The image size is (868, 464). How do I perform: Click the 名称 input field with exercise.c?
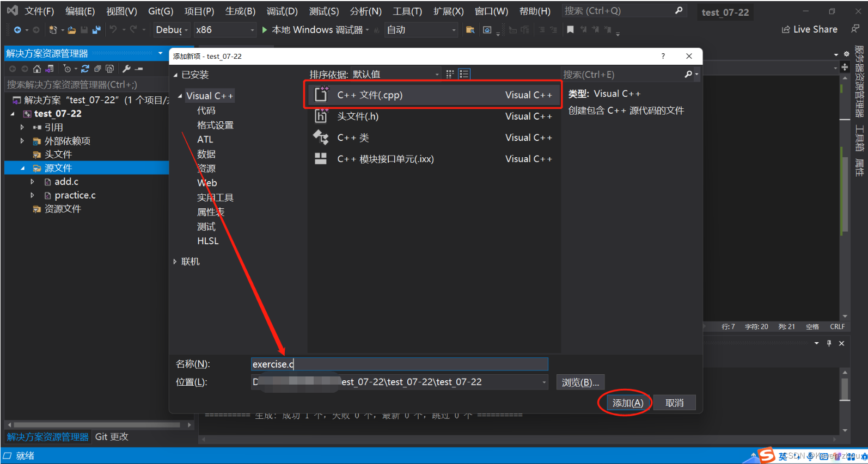pyautogui.click(x=399, y=364)
